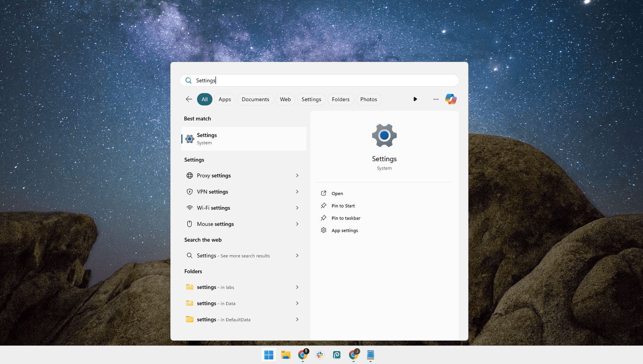This screenshot has width=643, height=364.
Task: Select Pin to Start option
Action: point(343,206)
